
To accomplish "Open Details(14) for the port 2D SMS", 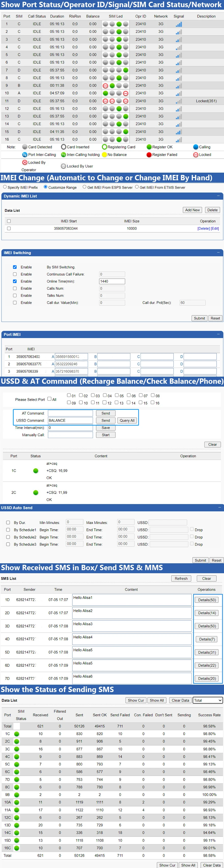I will tap(207, 613).
